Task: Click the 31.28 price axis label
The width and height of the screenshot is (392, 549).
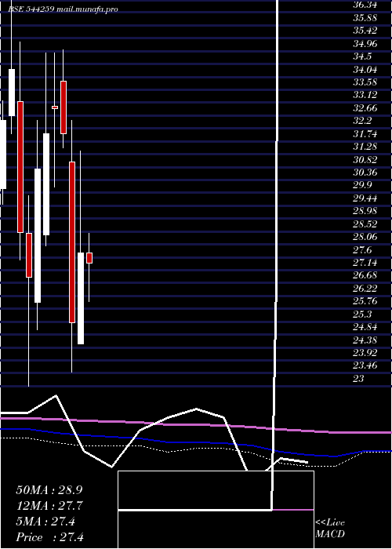Action: (x=365, y=147)
